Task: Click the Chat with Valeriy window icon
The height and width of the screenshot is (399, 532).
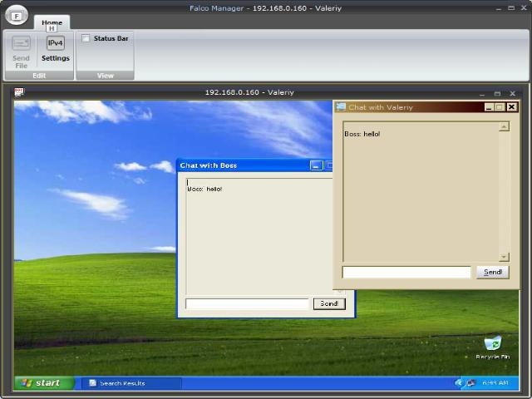Action: coord(340,107)
